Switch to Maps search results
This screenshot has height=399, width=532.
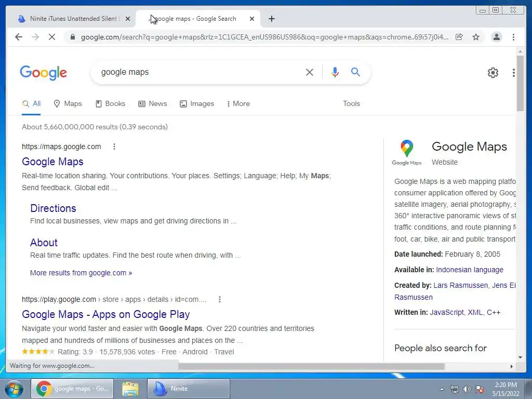click(x=68, y=104)
